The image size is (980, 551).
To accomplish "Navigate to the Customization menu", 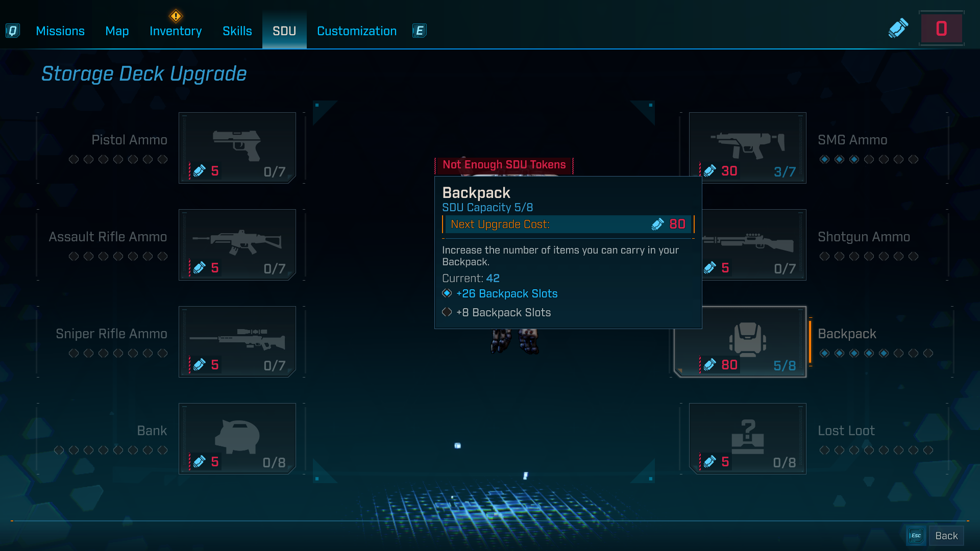I will [x=356, y=31].
